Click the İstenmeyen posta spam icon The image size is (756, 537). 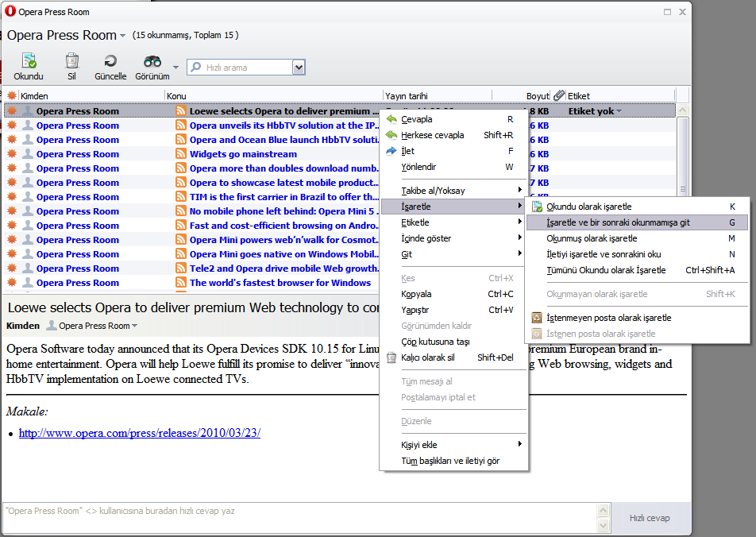coord(537,318)
